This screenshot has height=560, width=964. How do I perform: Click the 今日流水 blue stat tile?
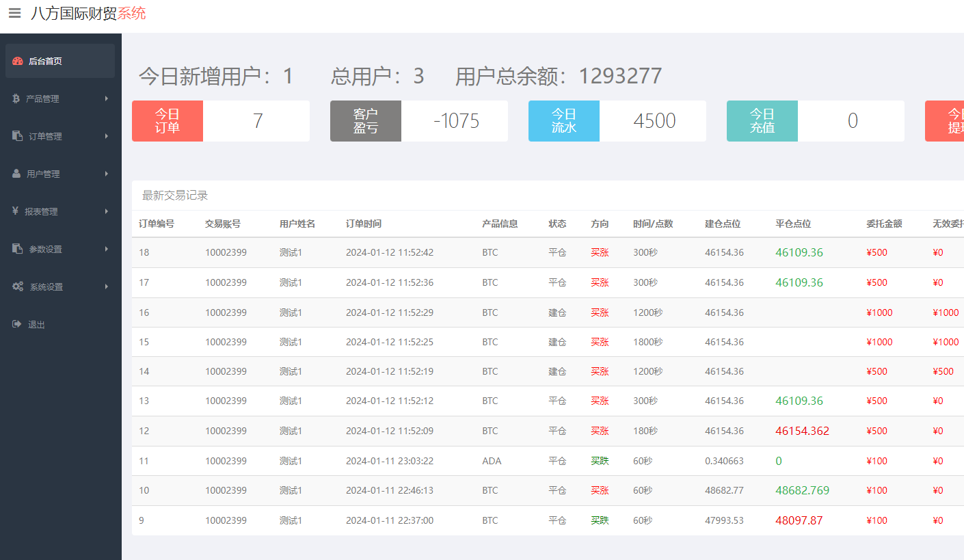[564, 121]
